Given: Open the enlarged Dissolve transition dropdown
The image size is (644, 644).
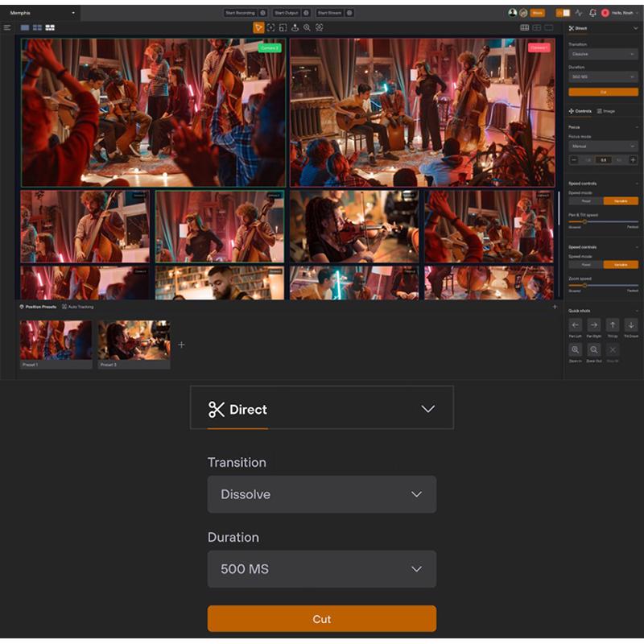Looking at the screenshot, I should (x=321, y=494).
